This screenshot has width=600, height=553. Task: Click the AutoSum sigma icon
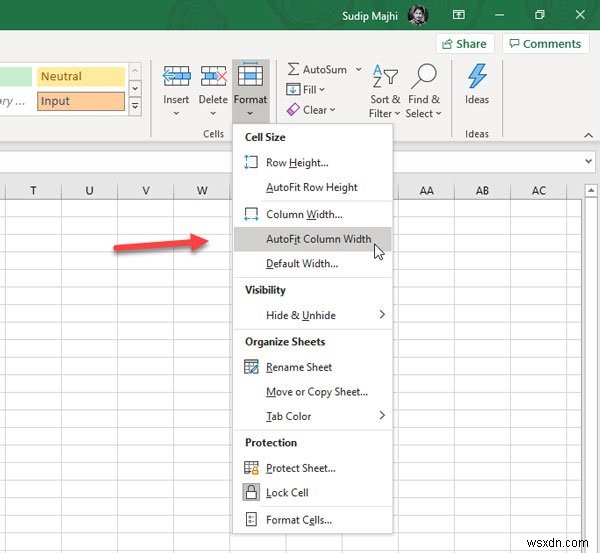tap(293, 69)
